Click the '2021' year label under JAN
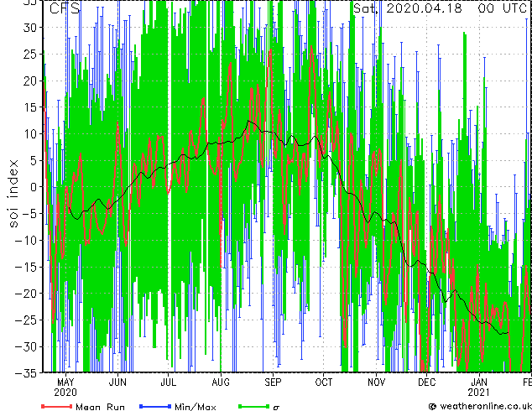 (479, 393)
